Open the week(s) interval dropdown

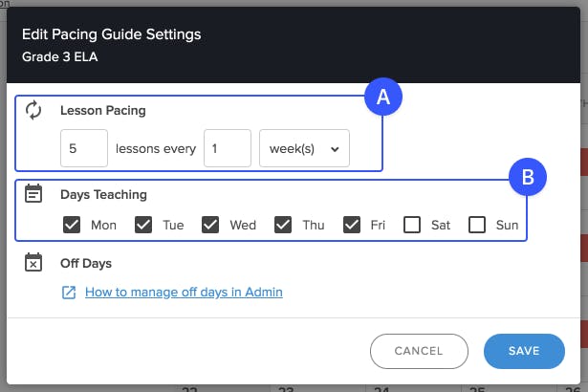click(x=304, y=148)
